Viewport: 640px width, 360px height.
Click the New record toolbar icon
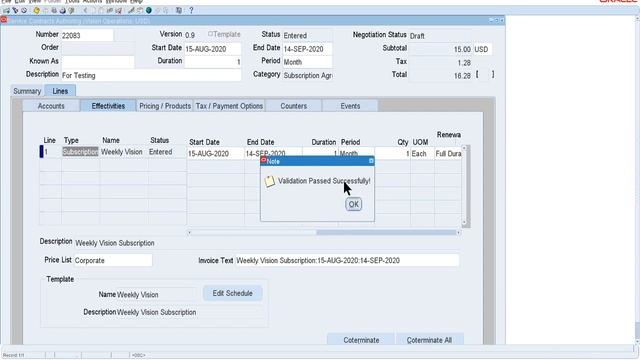point(7,10)
